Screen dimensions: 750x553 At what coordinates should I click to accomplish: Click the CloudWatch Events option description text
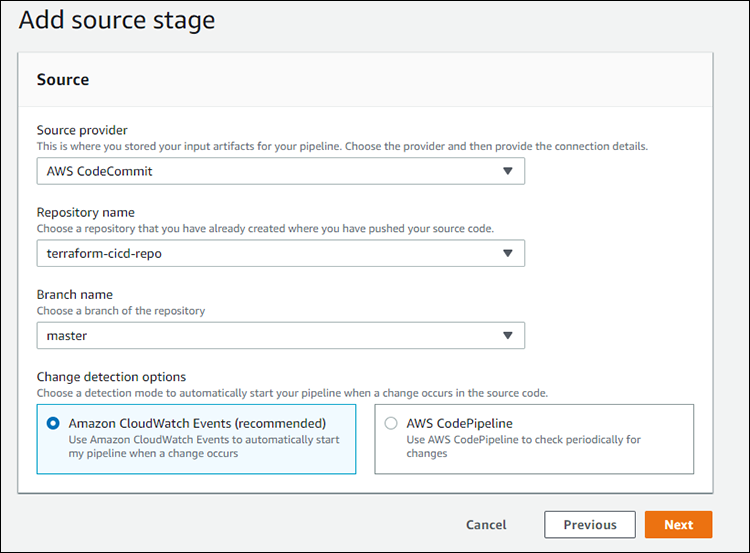[204, 446]
